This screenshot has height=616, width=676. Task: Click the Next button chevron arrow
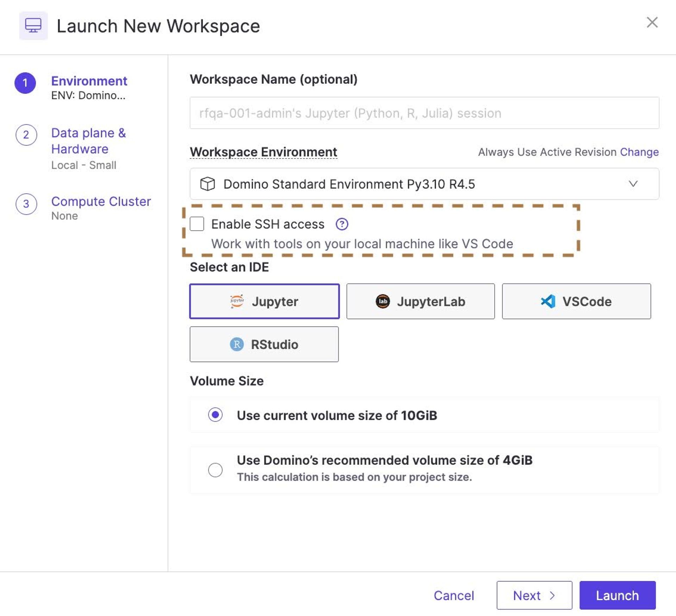552,595
